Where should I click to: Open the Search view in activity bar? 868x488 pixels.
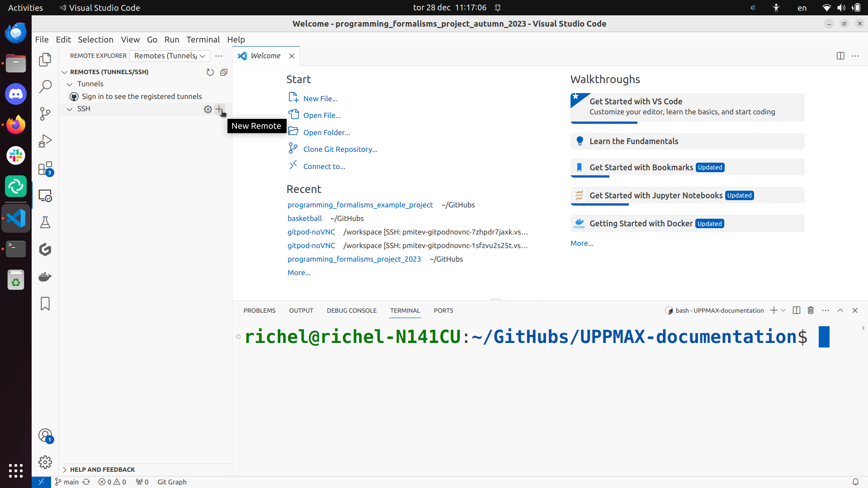(x=45, y=86)
